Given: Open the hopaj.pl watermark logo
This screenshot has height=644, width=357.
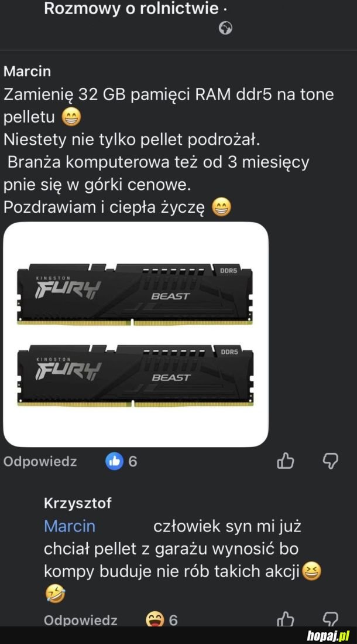Looking at the screenshot, I should click(x=327, y=636).
